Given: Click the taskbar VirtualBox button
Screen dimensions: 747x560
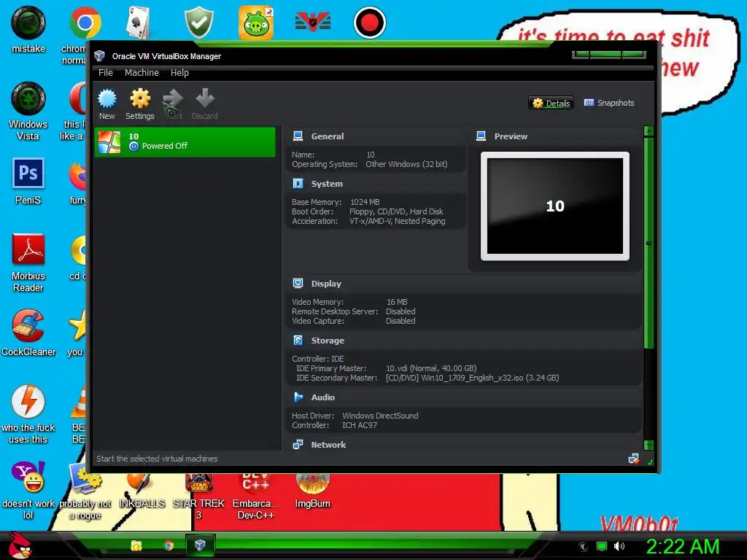Looking at the screenshot, I should pyautogui.click(x=200, y=545).
